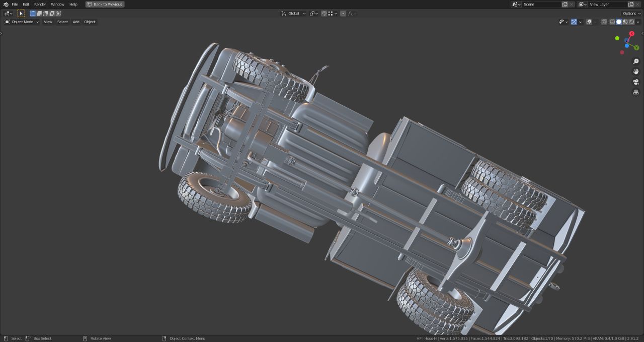Add a new scene with the copy icon
Viewport: 644px width, 342px height.
tap(565, 4)
